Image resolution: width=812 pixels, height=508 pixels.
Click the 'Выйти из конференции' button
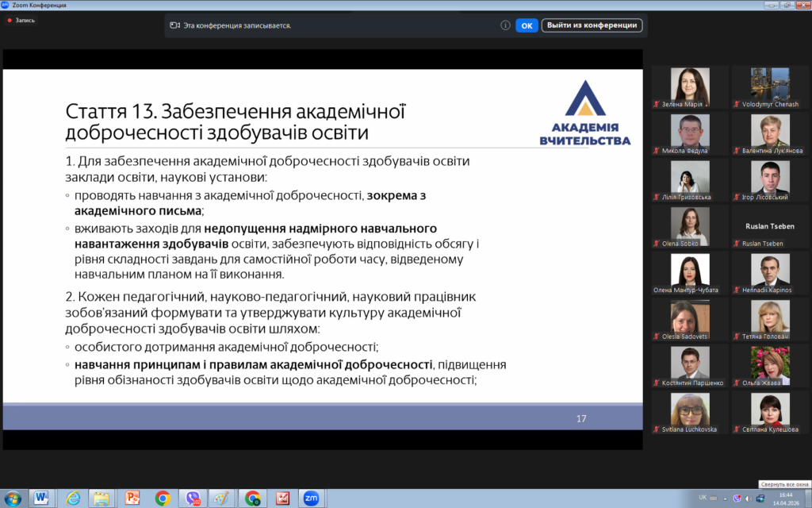(592, 25)
